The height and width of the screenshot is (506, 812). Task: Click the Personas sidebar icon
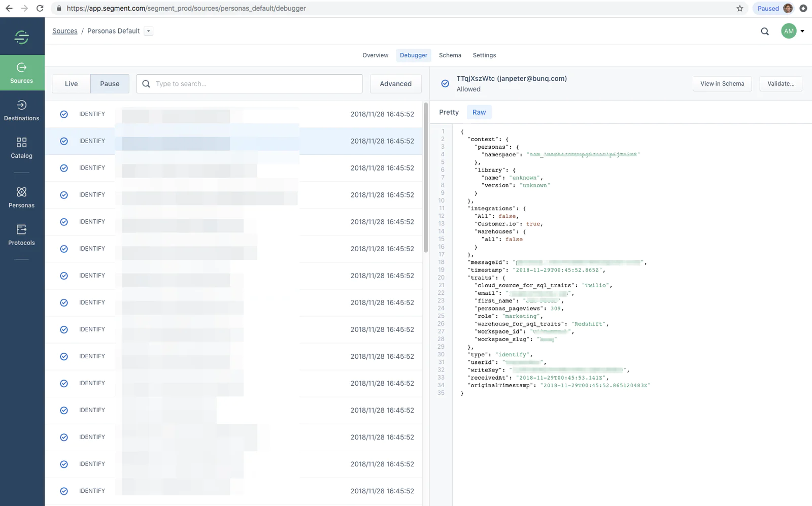tap(21, 197)
